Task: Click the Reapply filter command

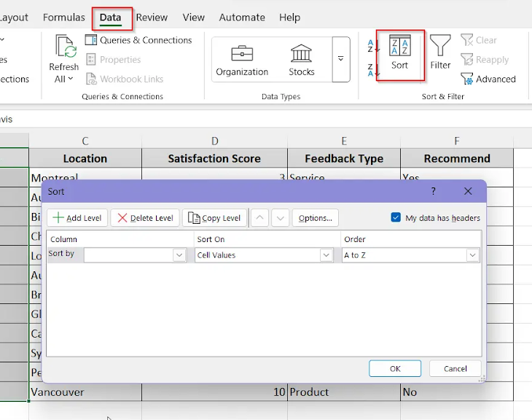Action: [x=485, y=59]
